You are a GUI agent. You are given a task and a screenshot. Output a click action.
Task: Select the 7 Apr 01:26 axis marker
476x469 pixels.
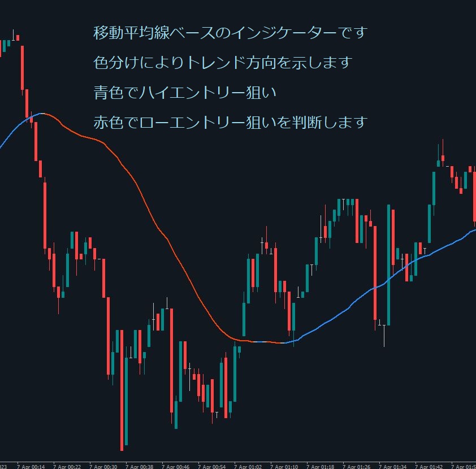357,467
